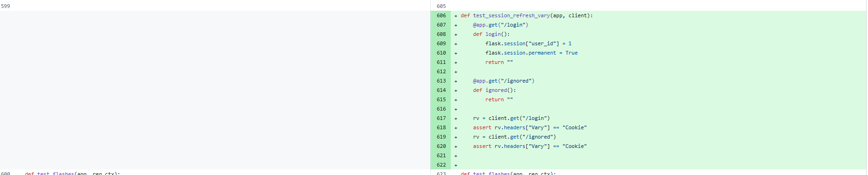The width and height of the screenshot is (868, 175).
Task: Click line number 622 in the gutter
Action: pos(441,165)
